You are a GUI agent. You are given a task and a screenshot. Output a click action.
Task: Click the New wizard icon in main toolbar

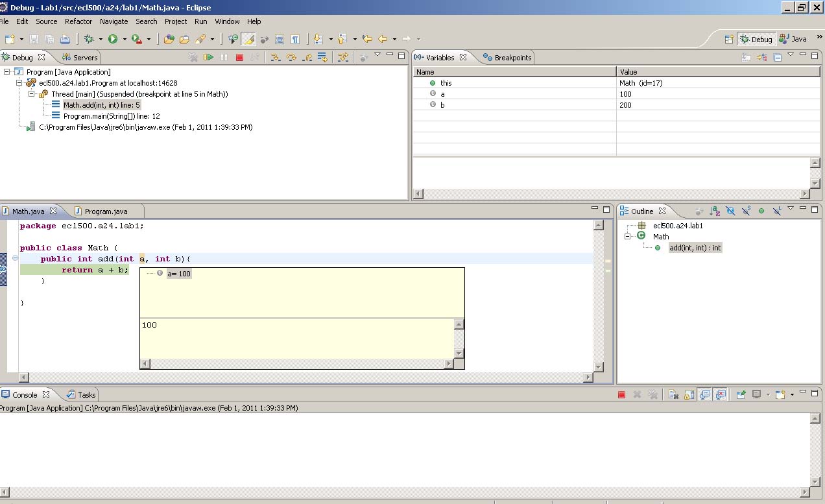[10, 39]
